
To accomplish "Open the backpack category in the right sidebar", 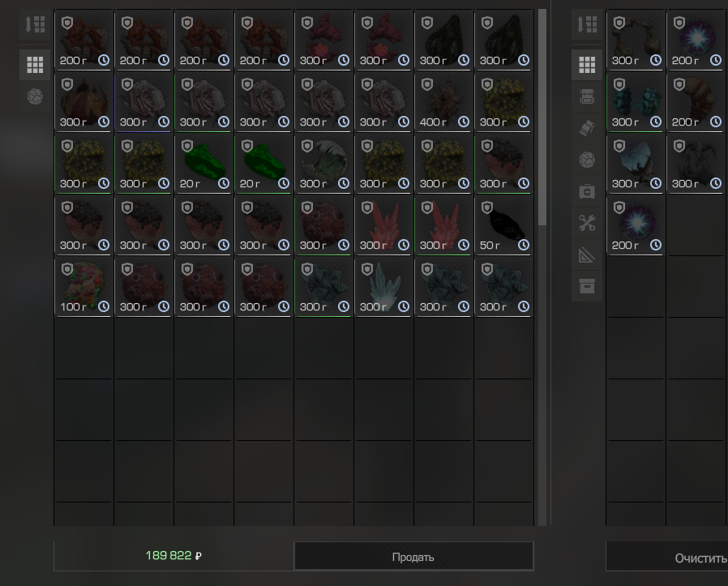I will pyautogui.click(x=587, y=96).
